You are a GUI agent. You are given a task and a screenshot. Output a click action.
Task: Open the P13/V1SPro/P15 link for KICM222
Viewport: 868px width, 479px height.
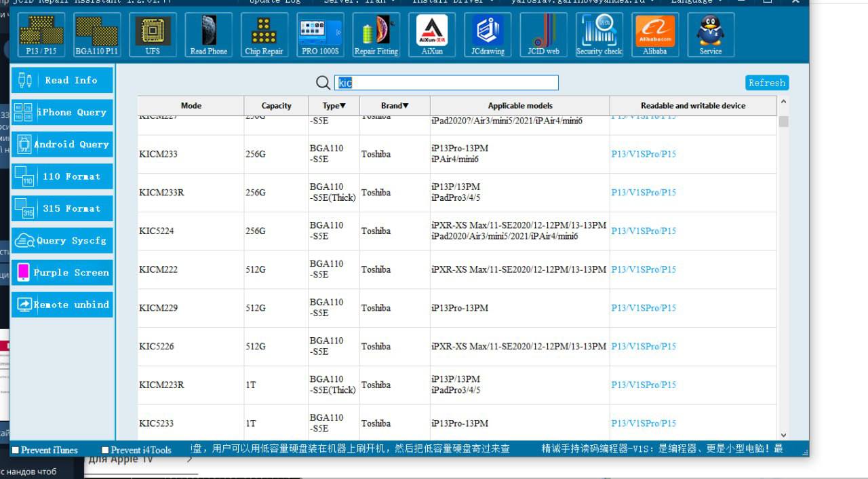point(644,269)
